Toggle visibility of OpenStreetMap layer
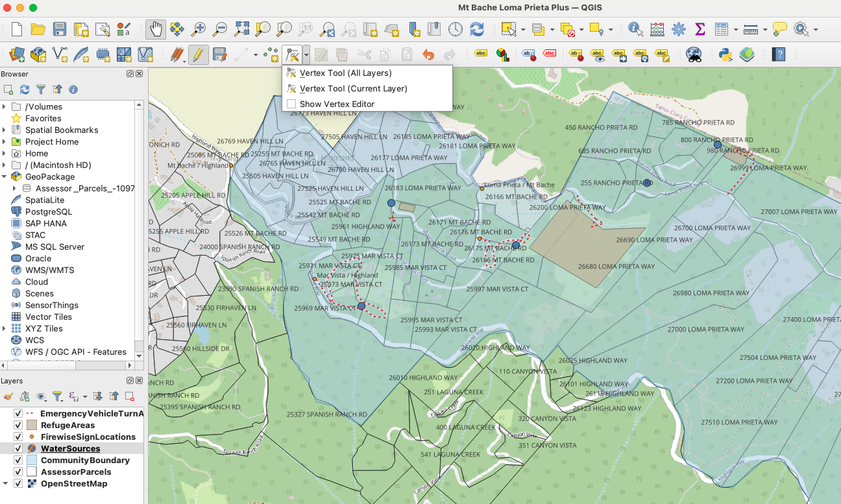Image resolution: width=841 pixels, height=504 pixels. (x=18, y=484)
